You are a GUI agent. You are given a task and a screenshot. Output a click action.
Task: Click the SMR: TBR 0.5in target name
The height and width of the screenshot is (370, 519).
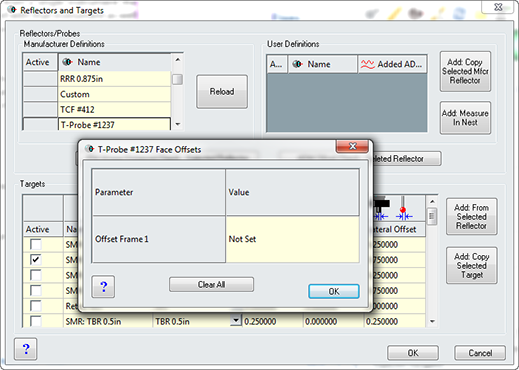pos(93,321)
